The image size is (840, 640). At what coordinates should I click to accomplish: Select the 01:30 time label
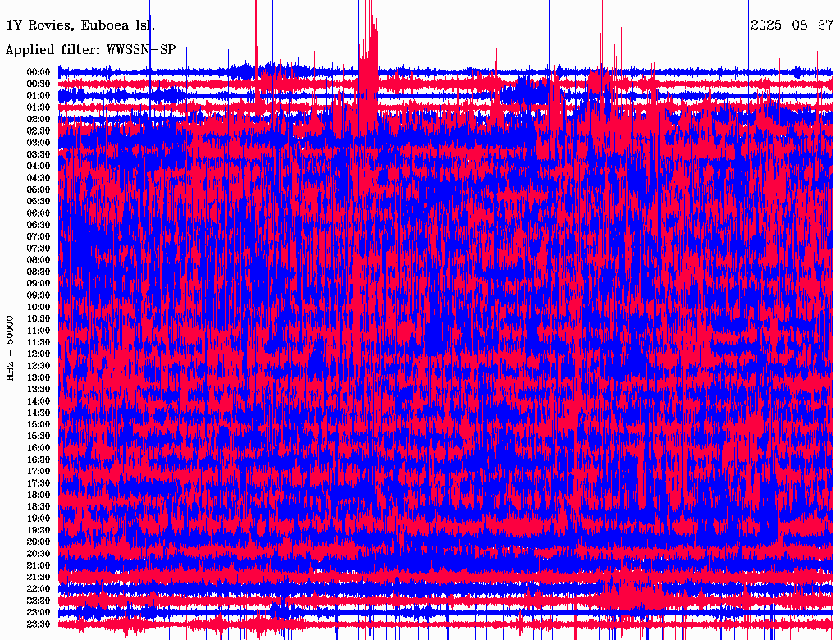point(39,107)
